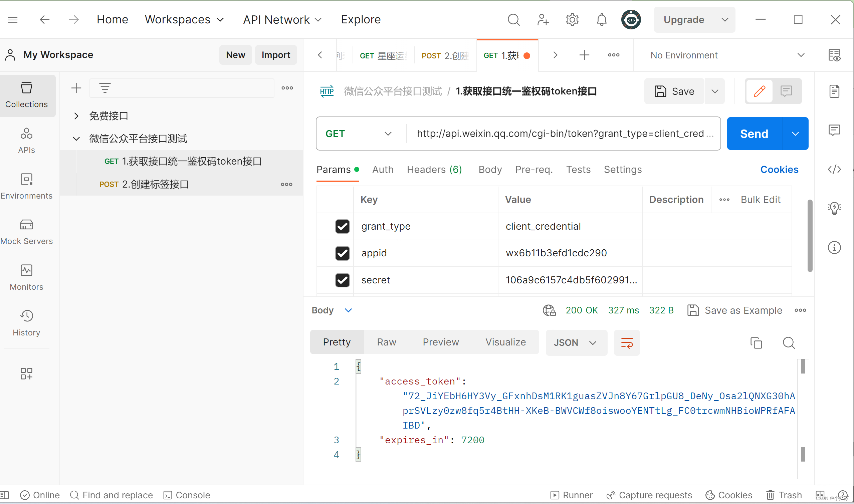Switch to the Auth tab
This screenshot has width=854, height=504.
[x=383, y=170]
